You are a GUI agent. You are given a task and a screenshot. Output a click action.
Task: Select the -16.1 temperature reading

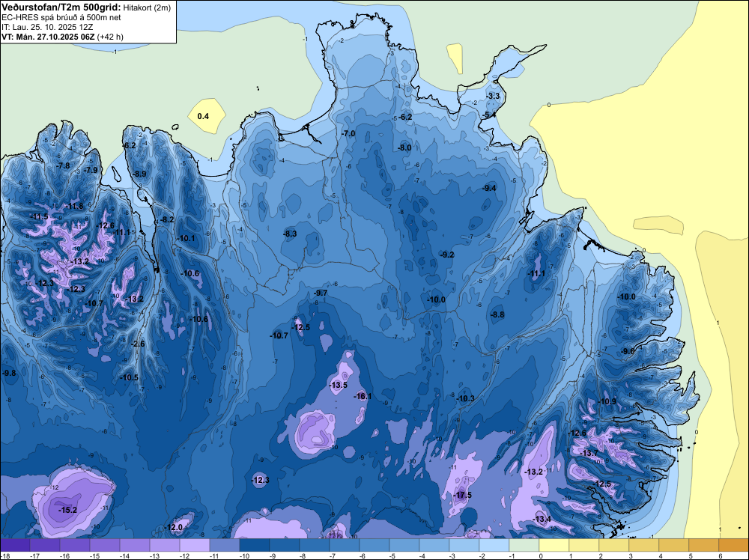tap(363, 396)
